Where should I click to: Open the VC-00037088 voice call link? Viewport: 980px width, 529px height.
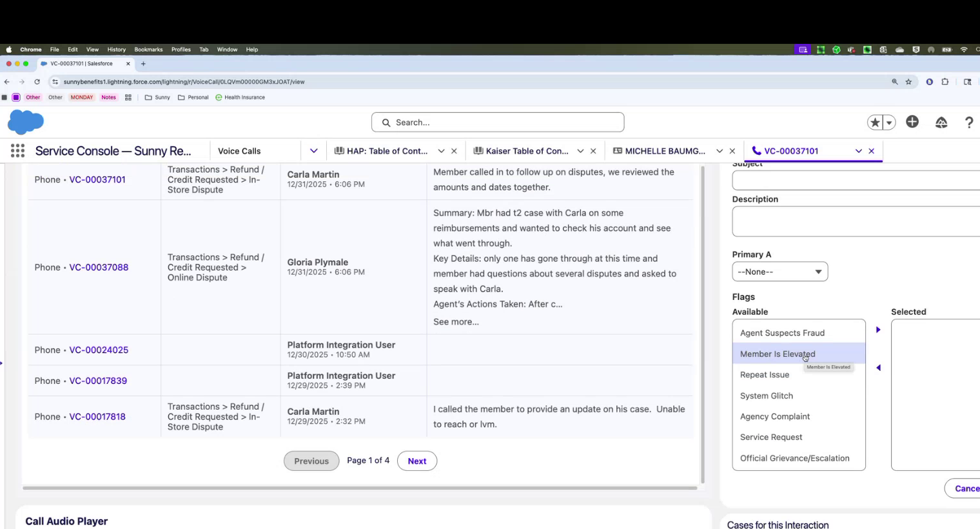[99, 267]
